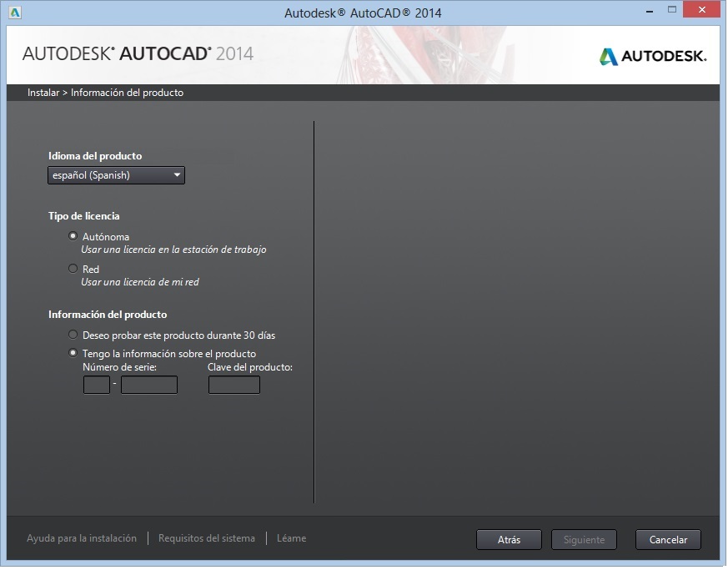Click the 'Instalar > Información del producto' breadcrumb
Image resolution: width=728 pixels, height=570 pixels.
pyautogui.click(x=105, y=93)
